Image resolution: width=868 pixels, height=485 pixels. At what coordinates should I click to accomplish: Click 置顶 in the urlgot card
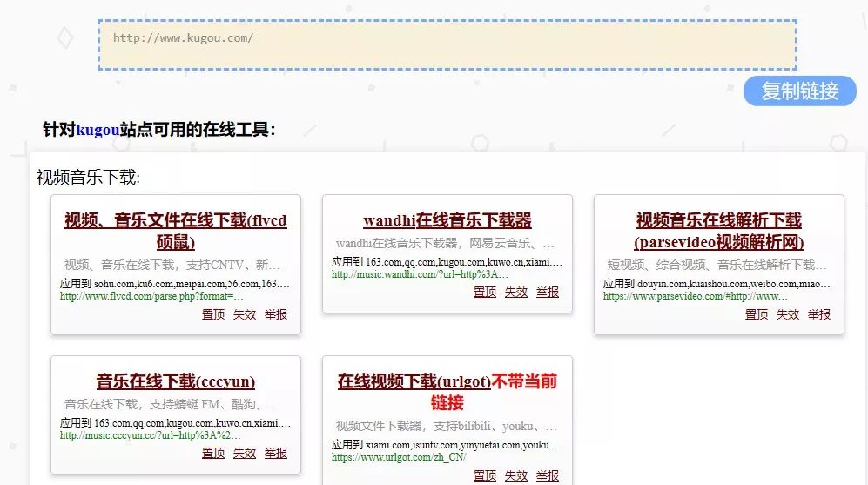point(485,475)
